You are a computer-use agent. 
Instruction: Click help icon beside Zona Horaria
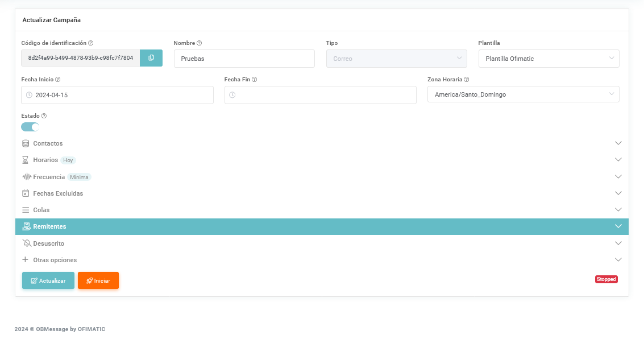pos(467,80)
